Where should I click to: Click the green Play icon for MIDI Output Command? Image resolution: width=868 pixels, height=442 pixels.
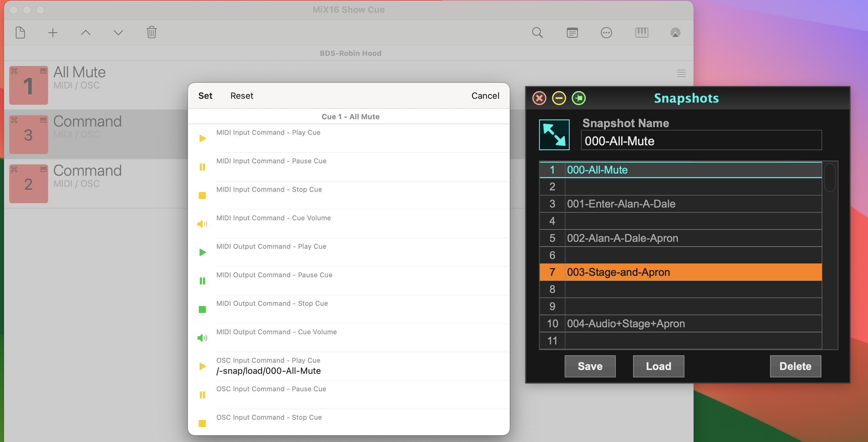coord(202,252)
